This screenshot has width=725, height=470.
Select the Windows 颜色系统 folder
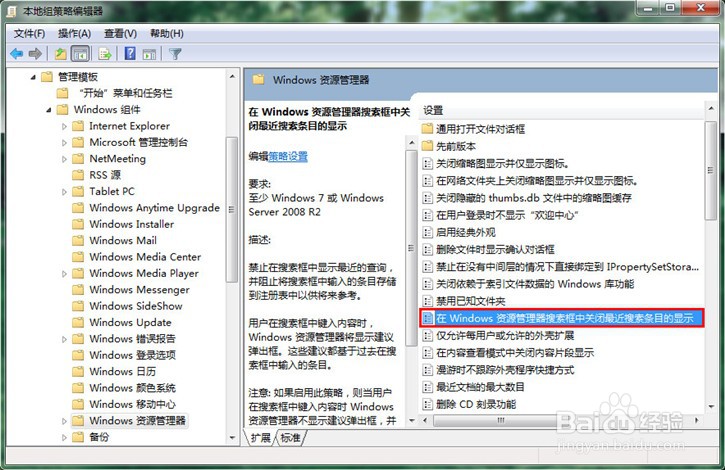coord(132,388)
